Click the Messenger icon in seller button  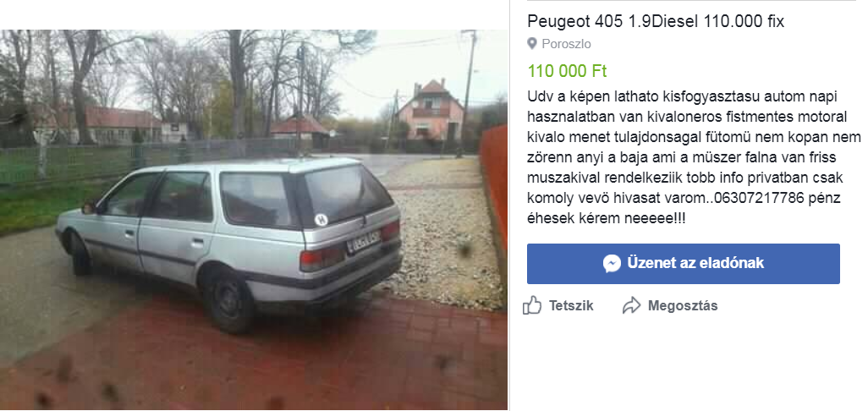(612, 263)
